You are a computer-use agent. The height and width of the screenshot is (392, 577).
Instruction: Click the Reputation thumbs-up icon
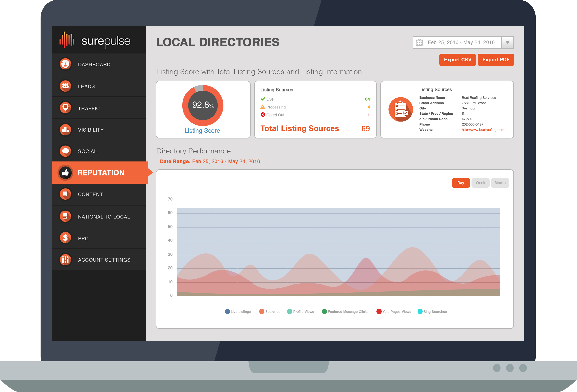coord(65,173)
